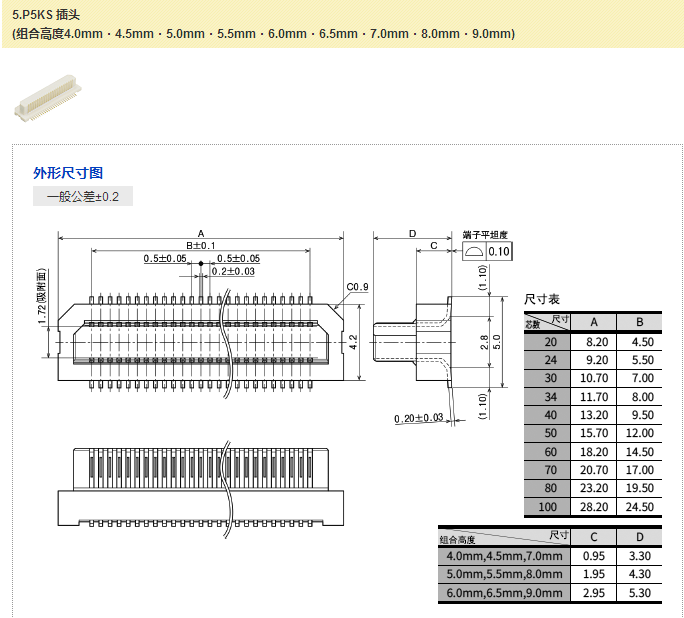Click the lower front-view connector drawing
Viewport: 684px width, 618px height.
click(203, 487)
